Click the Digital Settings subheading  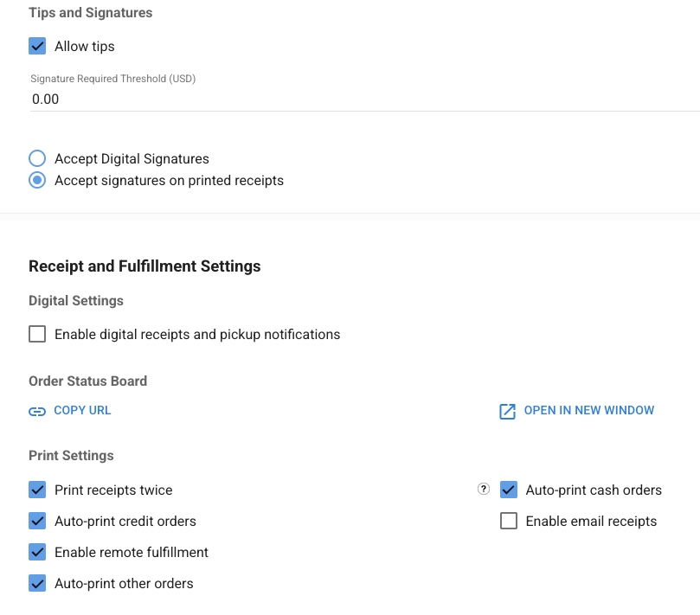click(x=76, y=301)
